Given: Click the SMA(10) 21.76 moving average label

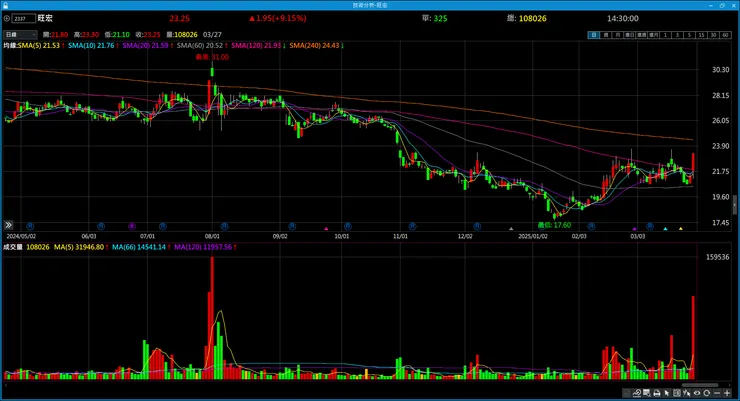Looking at the screenshot, I should click(x=91, y=45).
